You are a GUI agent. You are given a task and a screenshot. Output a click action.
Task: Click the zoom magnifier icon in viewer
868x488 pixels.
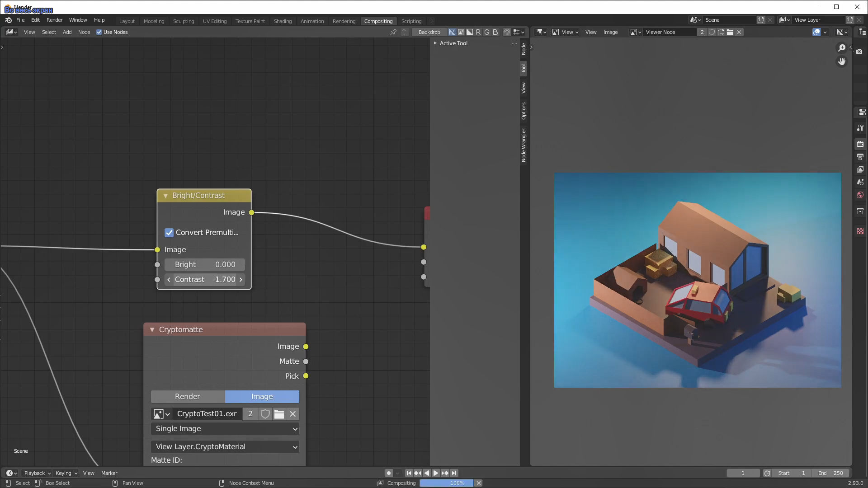[x=841, y=48]
